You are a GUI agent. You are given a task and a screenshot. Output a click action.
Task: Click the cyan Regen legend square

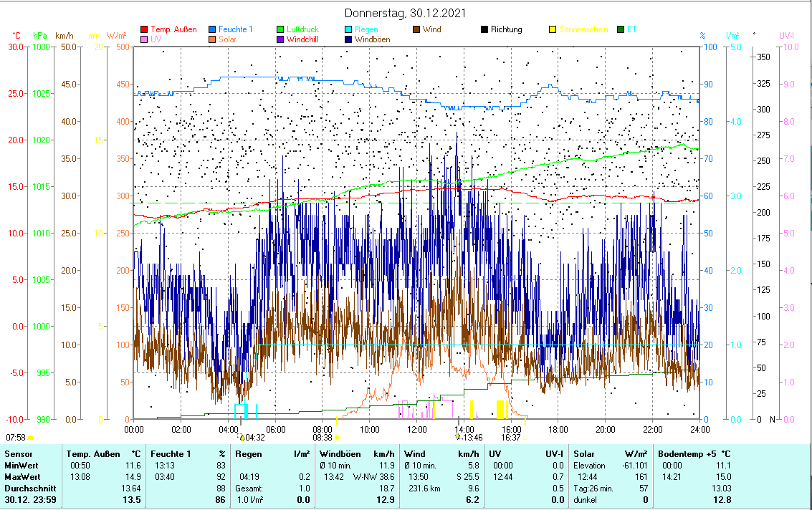point(349,30)
